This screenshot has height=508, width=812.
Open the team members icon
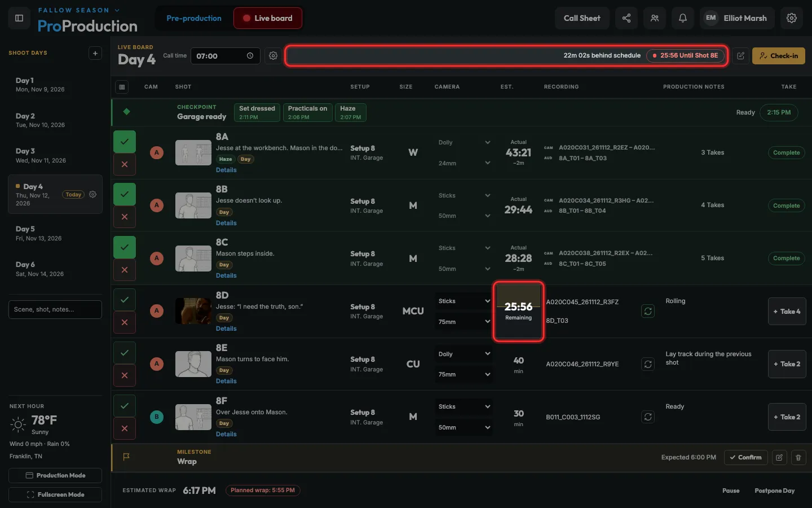pyautogui.click(x=655, y=18)
